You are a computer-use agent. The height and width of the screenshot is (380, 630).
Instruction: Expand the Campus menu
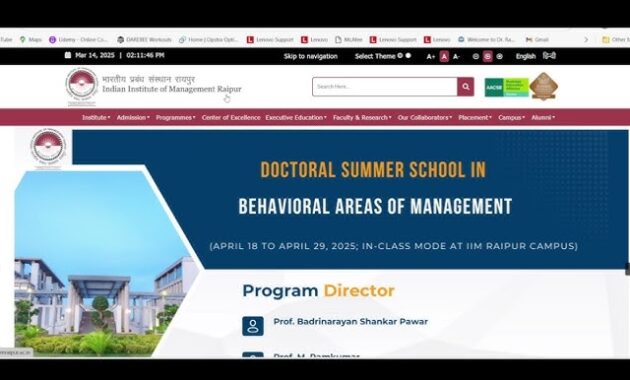click(x=511, y=118)
